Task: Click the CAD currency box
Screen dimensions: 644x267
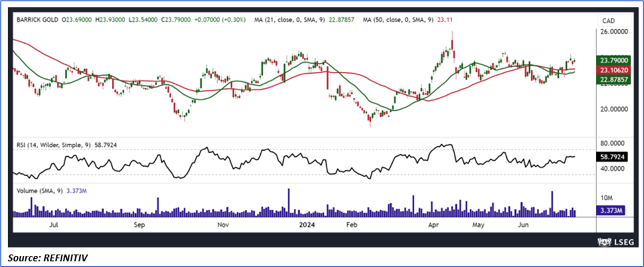Action: [613, 20]
